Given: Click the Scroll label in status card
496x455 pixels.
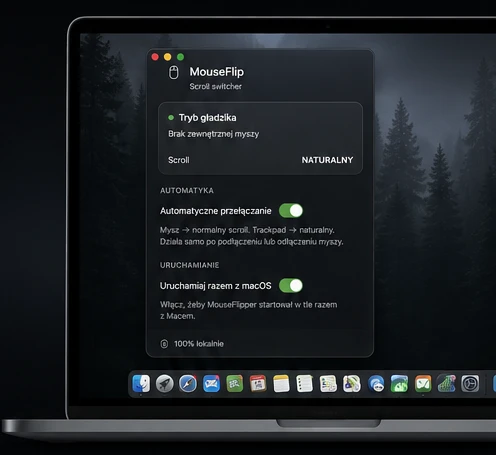Looking at the screenshot, I should (x=179, y=160).
